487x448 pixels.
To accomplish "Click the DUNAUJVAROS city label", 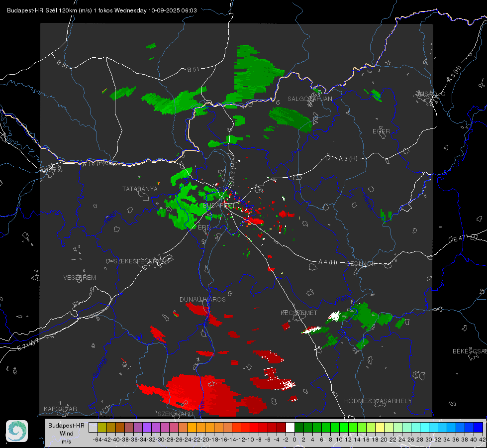I will (202, 299).
